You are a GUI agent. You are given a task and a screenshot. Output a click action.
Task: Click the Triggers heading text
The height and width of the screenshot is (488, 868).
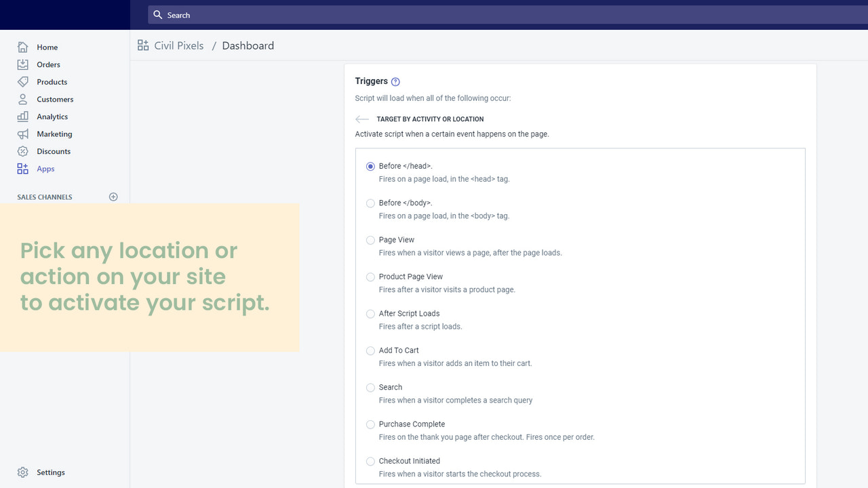372,81
